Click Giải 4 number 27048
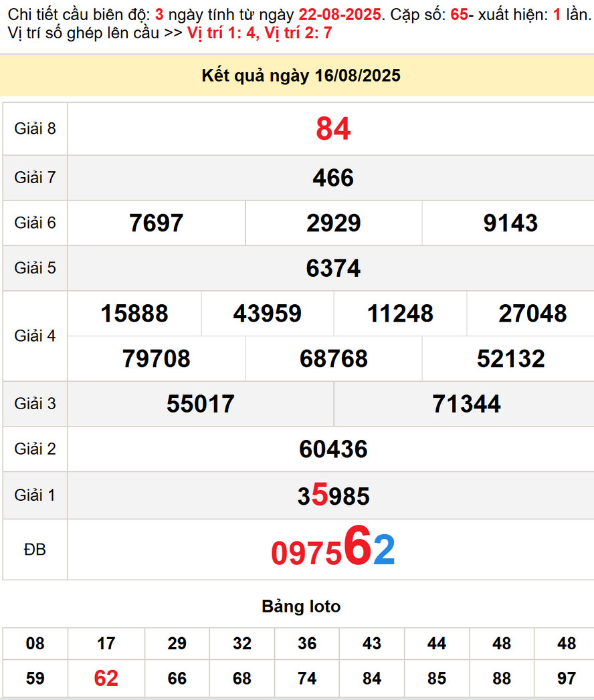 point(532,314)
